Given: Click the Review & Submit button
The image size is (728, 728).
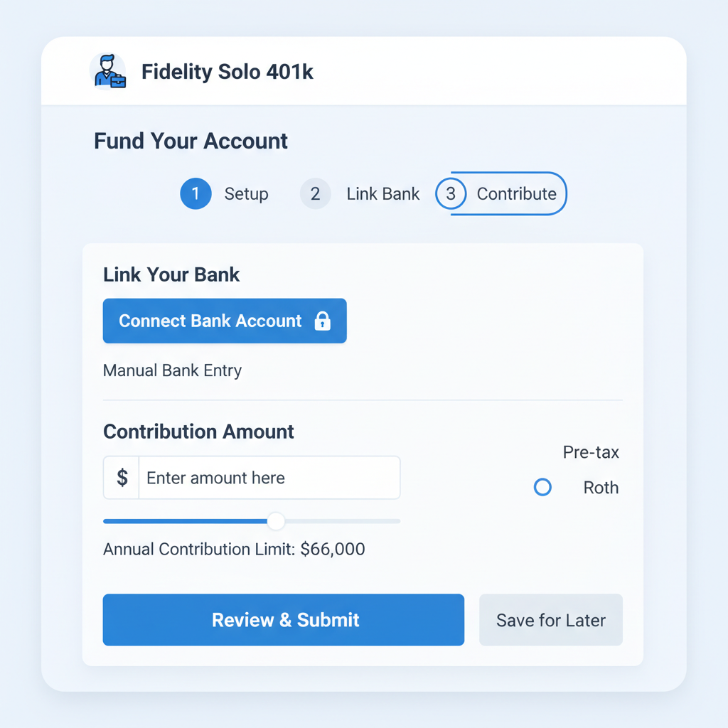Looking at the screenshot, I should click(284, 619).
